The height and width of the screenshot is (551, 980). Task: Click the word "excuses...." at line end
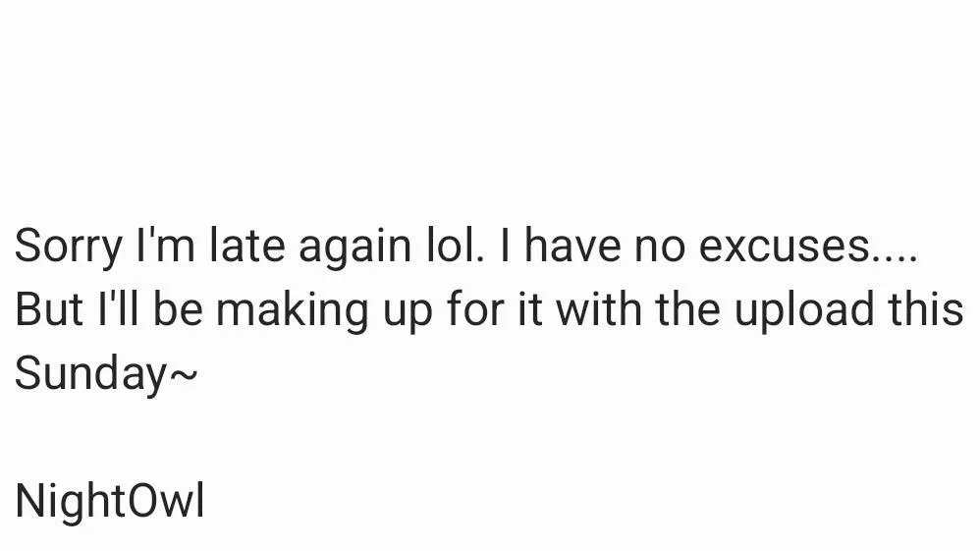click(x=808, y=247)
